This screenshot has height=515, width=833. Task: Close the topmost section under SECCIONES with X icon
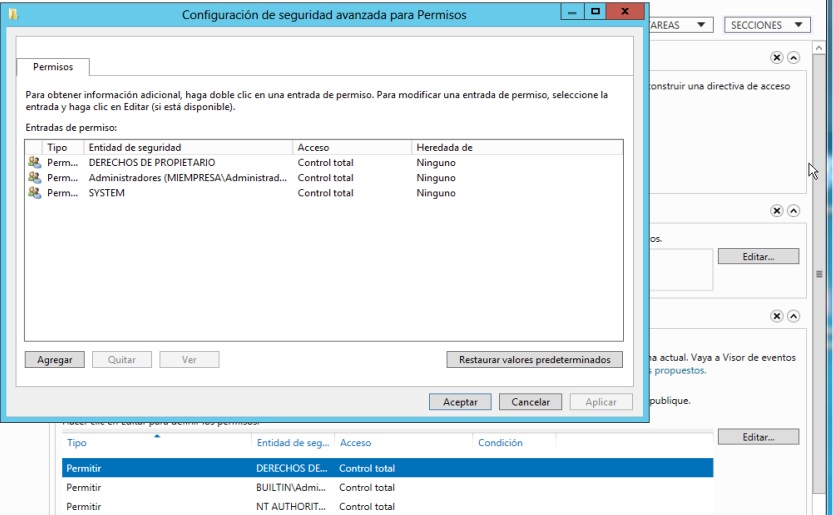click(777, 59)
